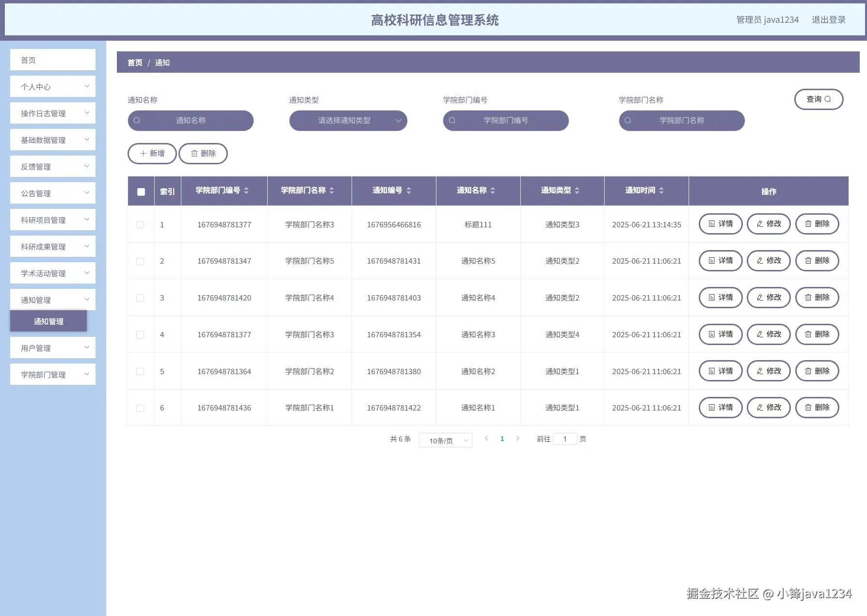The height and width of the screenshot is (616, 867).
Task: Check the row 1 checkbox for 标题111
Action: [140, 224]
